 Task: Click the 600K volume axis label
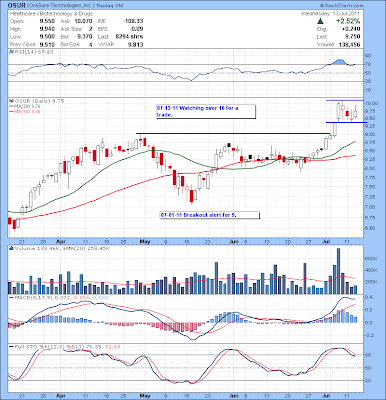pos(371,258)
